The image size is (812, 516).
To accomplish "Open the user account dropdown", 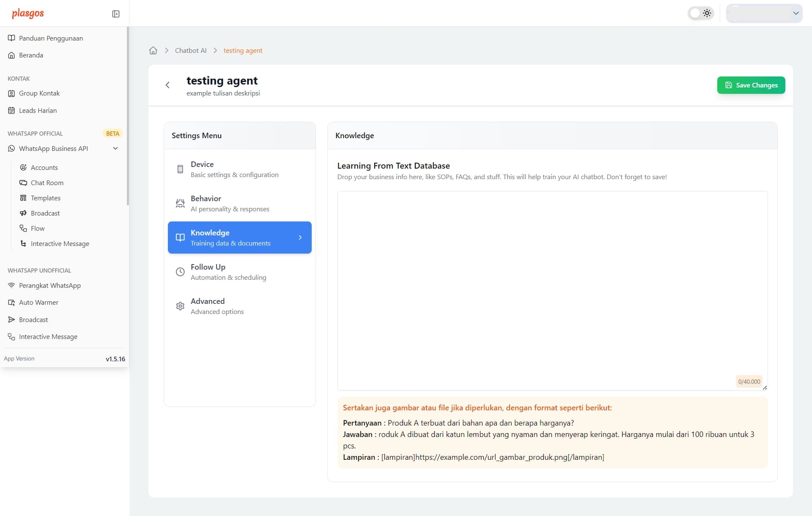I will click(764, 13).
